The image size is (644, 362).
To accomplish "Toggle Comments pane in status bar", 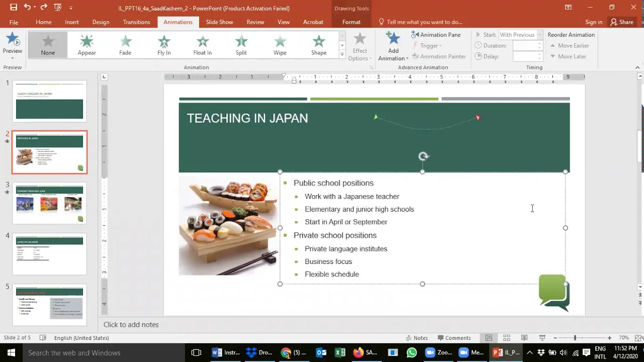I will pos(454,338).
